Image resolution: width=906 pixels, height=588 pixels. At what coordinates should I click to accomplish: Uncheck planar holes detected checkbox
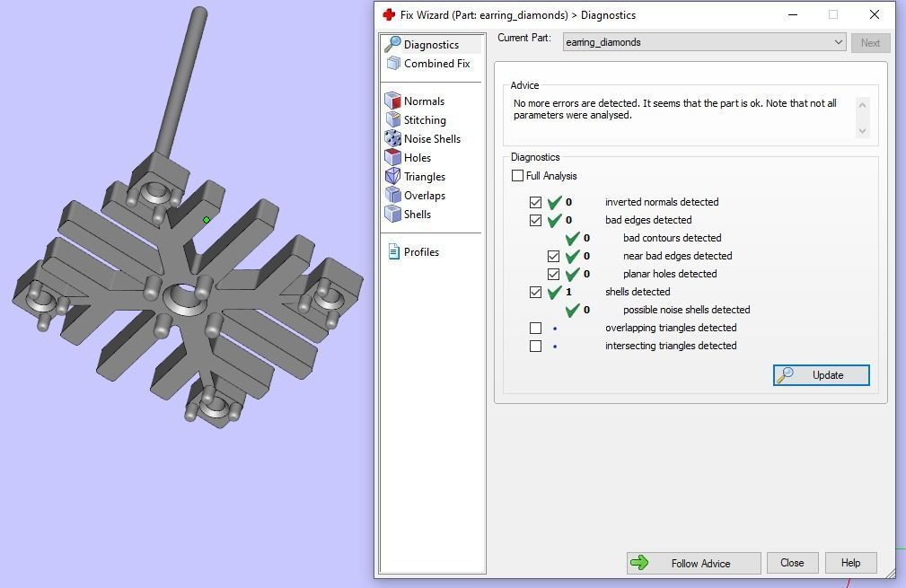pyautogui.click(x=553, y=274)
